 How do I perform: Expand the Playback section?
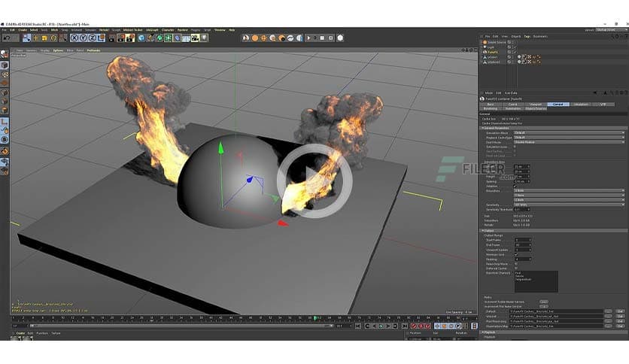pyautogui.click(x=483, y=332)
